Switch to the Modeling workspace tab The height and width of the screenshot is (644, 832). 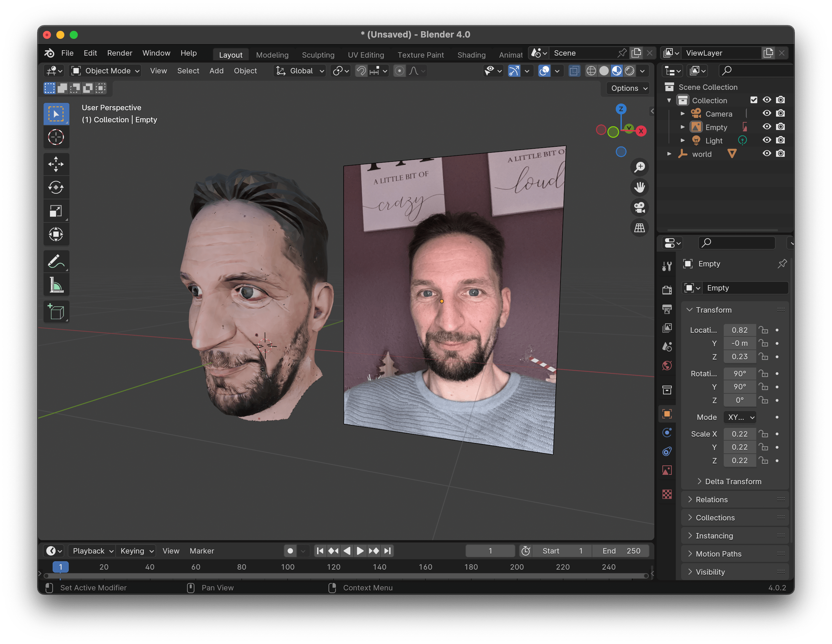click(272, 55)
